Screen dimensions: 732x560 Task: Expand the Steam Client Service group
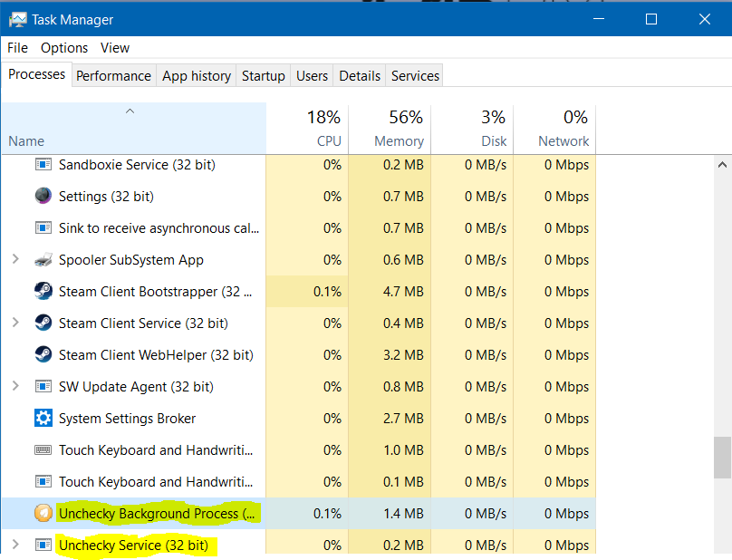[14, 323]
